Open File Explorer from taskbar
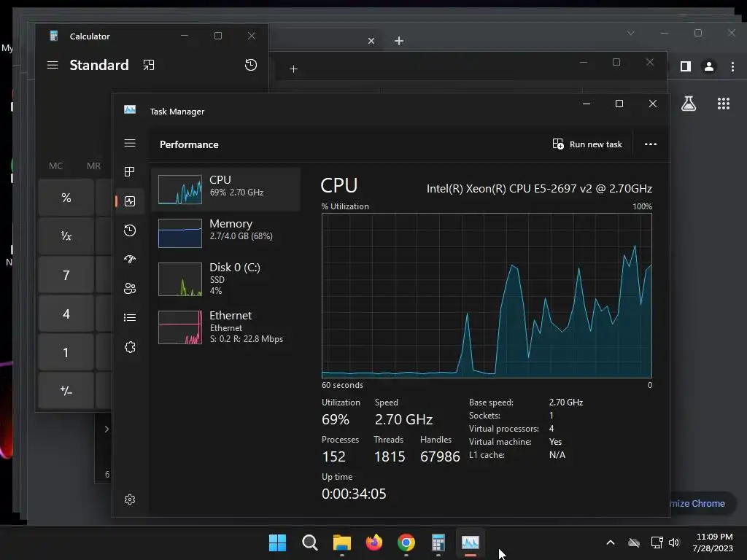 [x=341, y=542]
